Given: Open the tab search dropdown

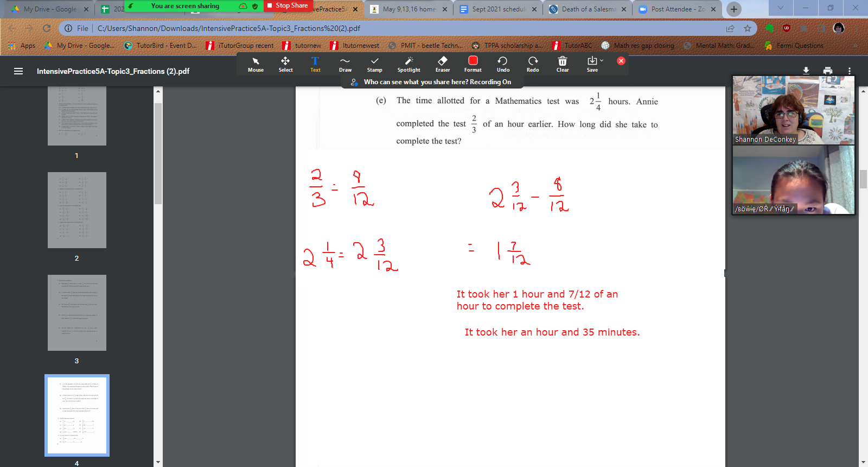Looking at the screenshot, I should [x=781, y=8].
